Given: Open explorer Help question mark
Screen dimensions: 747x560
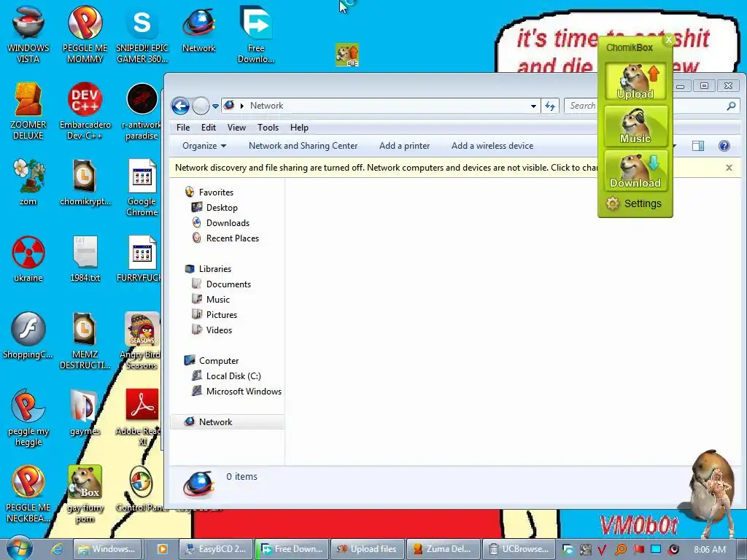Looking at the screenshot, I should coord(724,146).
